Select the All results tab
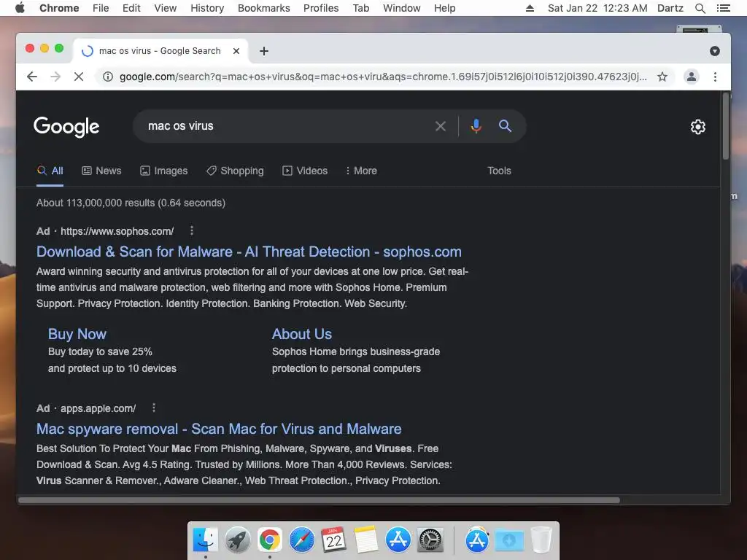The width and height of the screenshot is (747, 560). pos(50,171)
